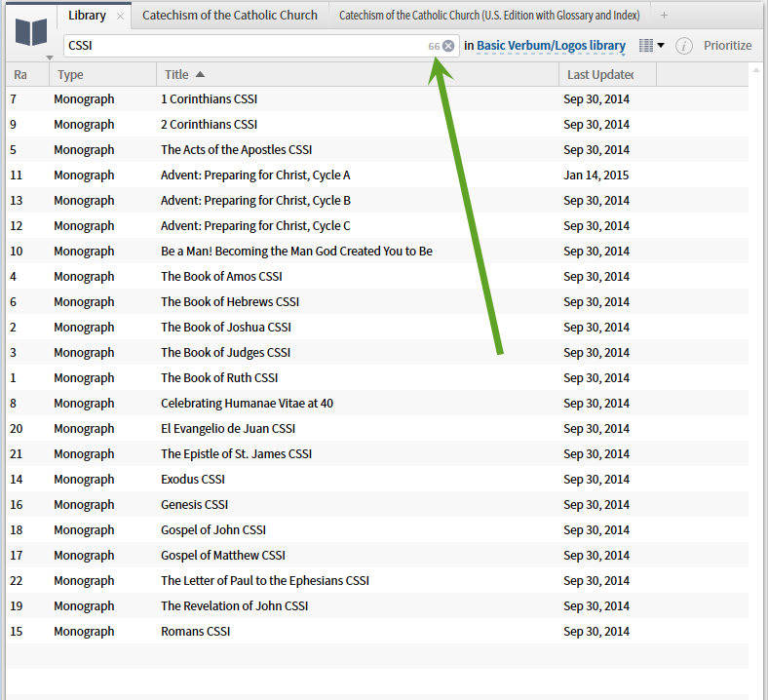Open the view layout dropdown arrow
768x700 pixels.
661,46
